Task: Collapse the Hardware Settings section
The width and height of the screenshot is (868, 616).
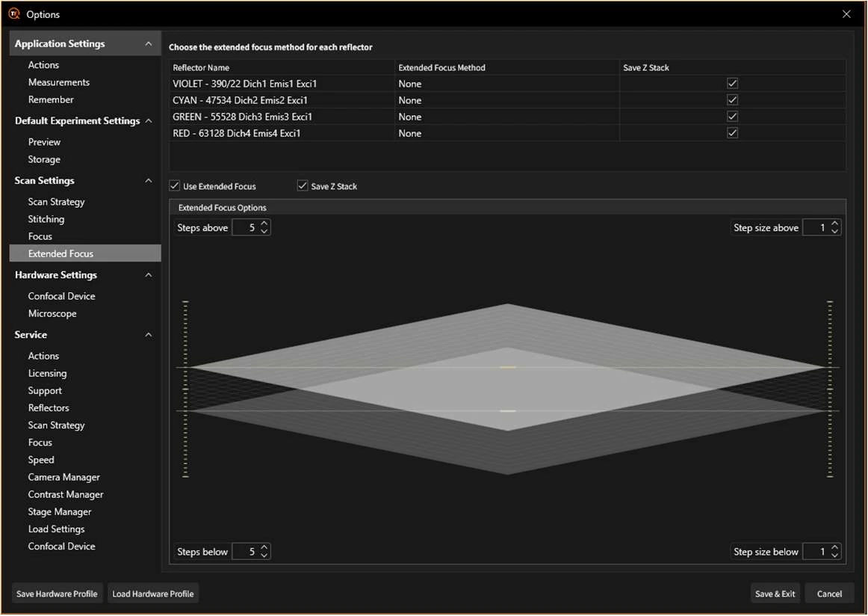Action: click(x=148, y=275)
